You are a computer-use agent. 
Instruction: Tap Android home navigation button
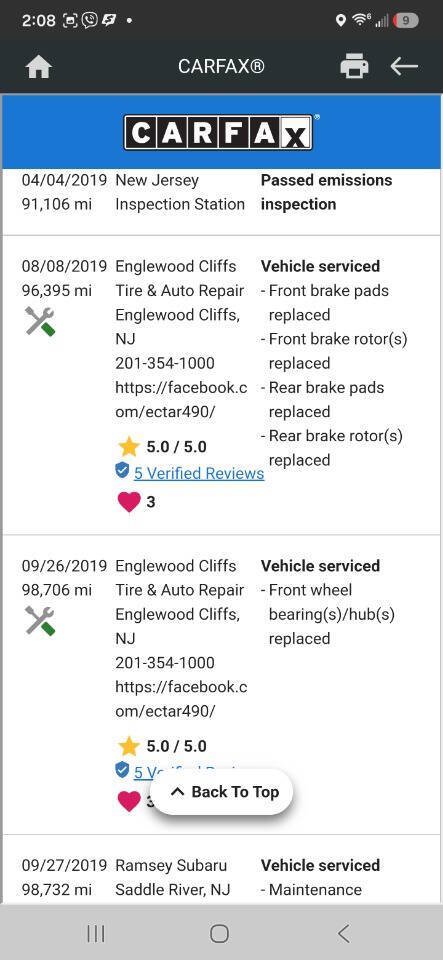pos(219,933)
